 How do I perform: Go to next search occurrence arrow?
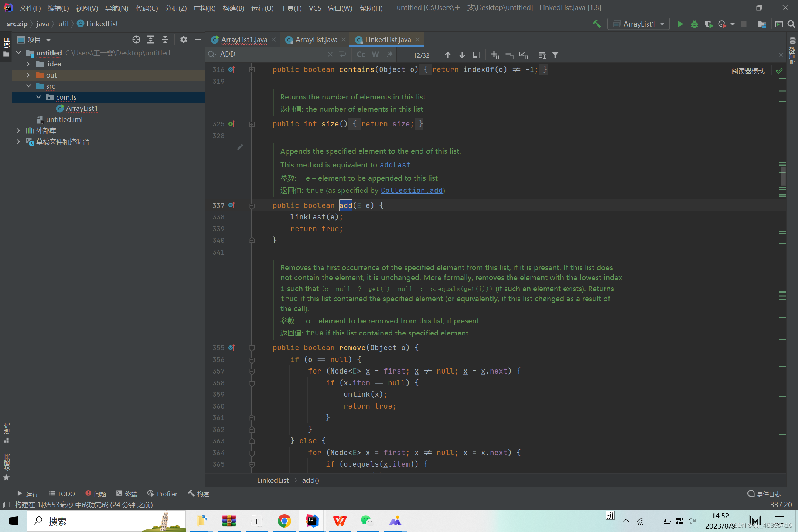coord(462,55)
